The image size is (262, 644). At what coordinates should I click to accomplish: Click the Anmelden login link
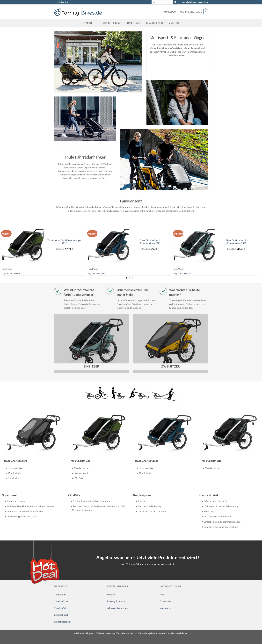coord(169,12)
